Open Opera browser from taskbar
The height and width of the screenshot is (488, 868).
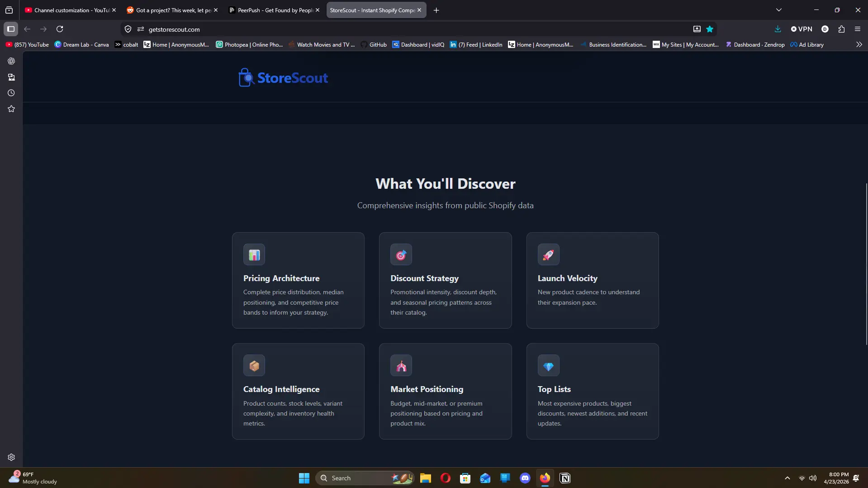coord(445,478)
